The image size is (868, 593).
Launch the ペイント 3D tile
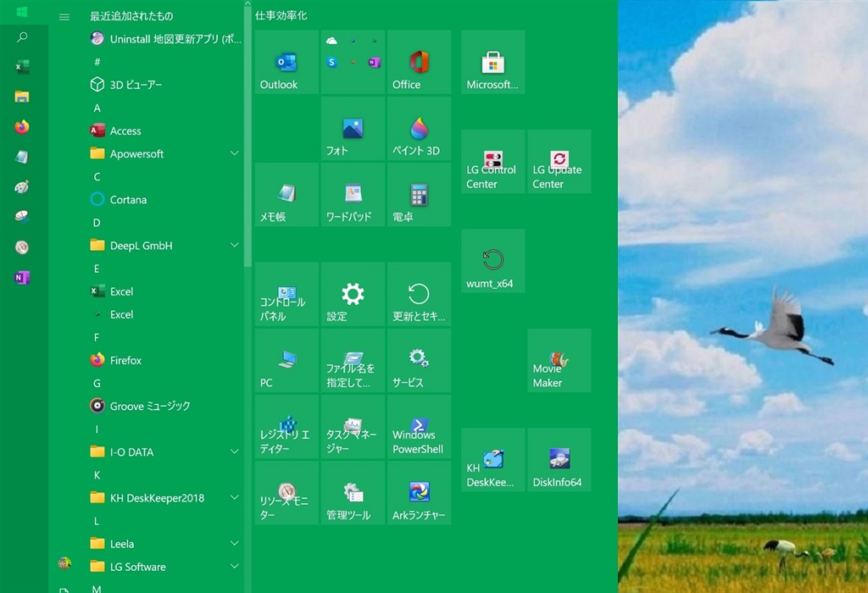[419, 128]
